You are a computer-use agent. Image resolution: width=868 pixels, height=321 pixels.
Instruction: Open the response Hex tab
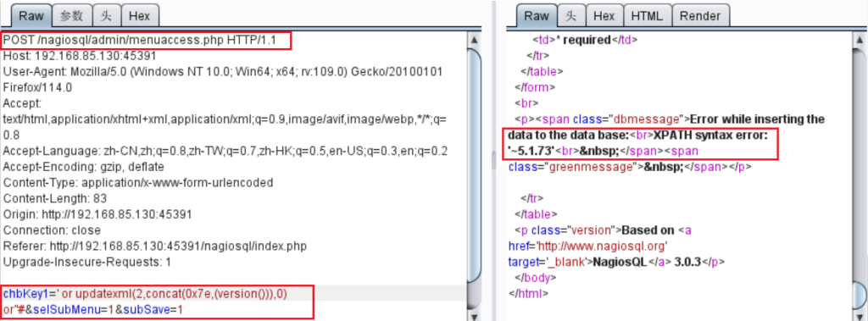[604, 15]
